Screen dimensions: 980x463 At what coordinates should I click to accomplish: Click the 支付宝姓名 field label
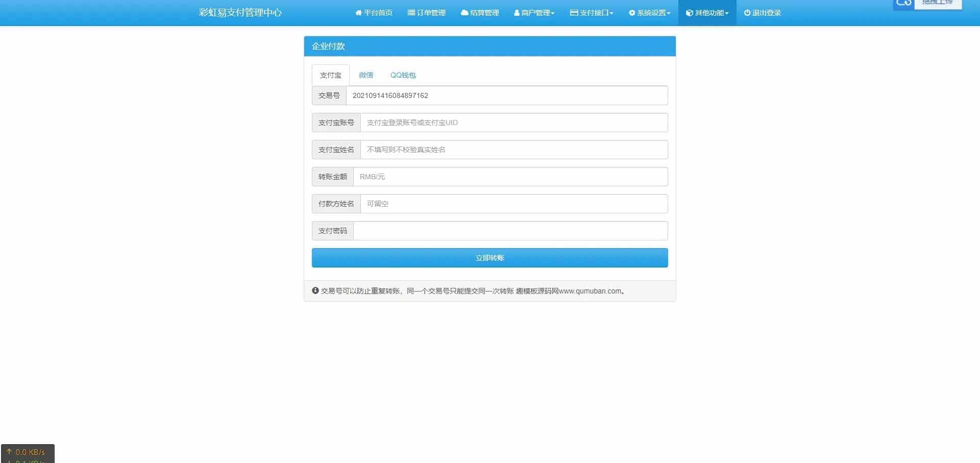click(x=336, y=150)
